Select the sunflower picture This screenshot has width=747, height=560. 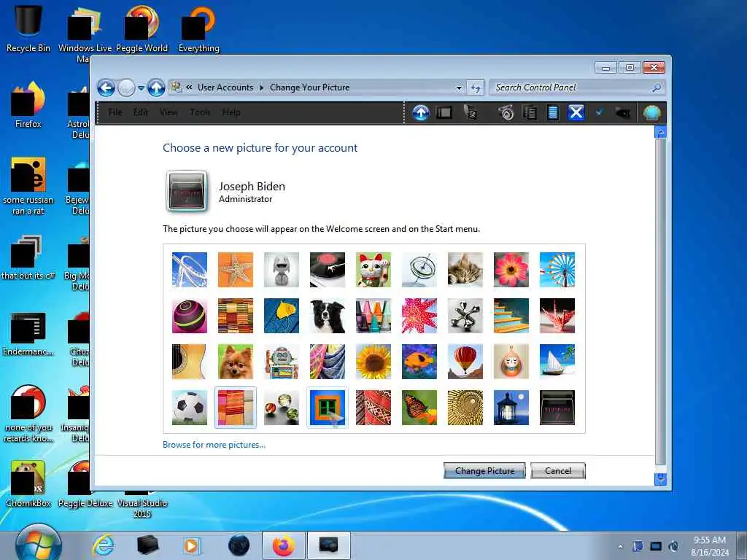pos(373,362)
